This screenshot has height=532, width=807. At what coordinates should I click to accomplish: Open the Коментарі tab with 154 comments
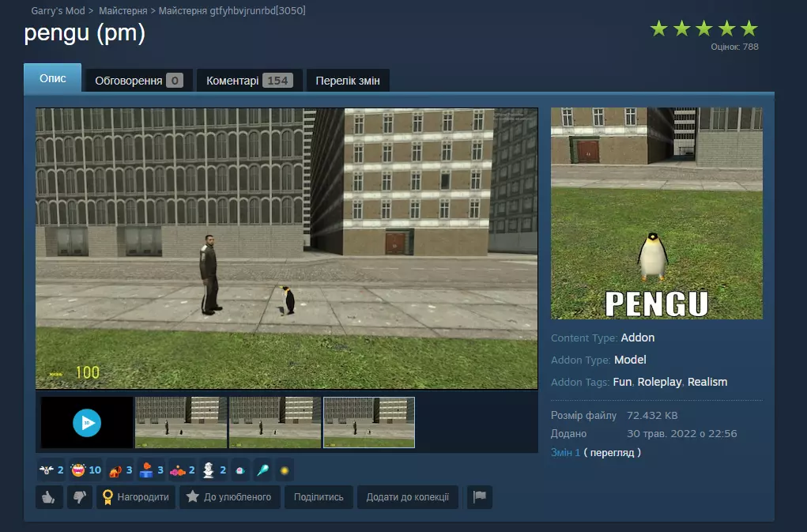250,81
